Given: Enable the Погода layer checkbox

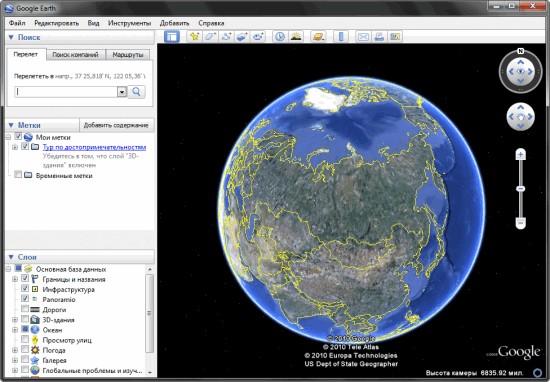Looking at the screenshot, I should 25,349.
